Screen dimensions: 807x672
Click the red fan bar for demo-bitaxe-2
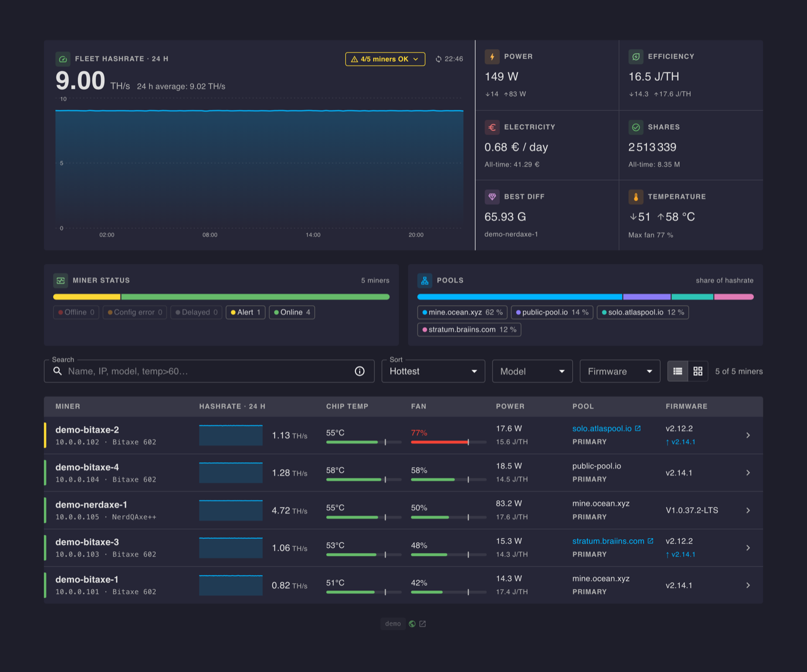tap(439, 442)
